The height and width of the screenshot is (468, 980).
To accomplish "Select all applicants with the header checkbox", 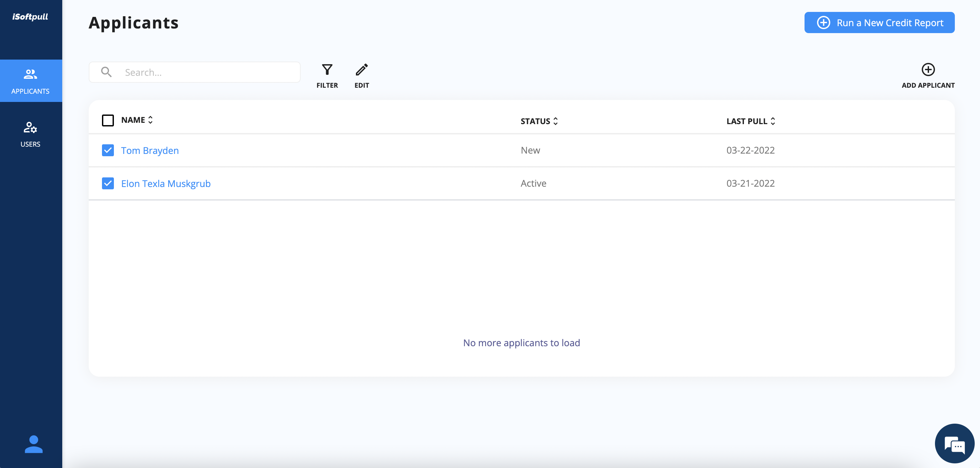I will [x=108, y=120].
